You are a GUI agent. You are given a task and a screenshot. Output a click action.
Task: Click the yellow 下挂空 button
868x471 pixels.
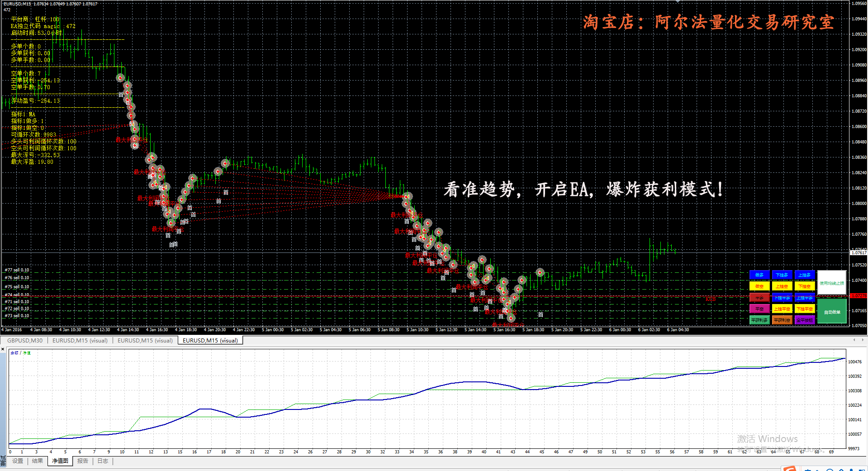pyautogui.click(x=805, y=286)
